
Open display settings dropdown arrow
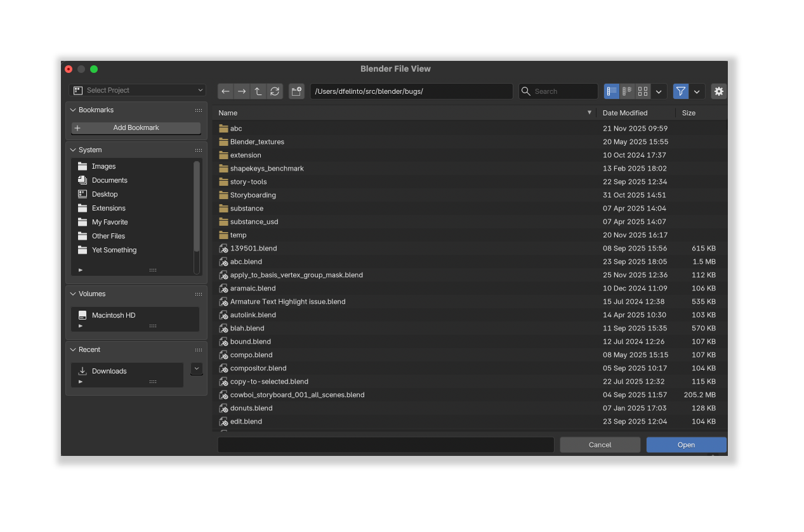(659, 91)
